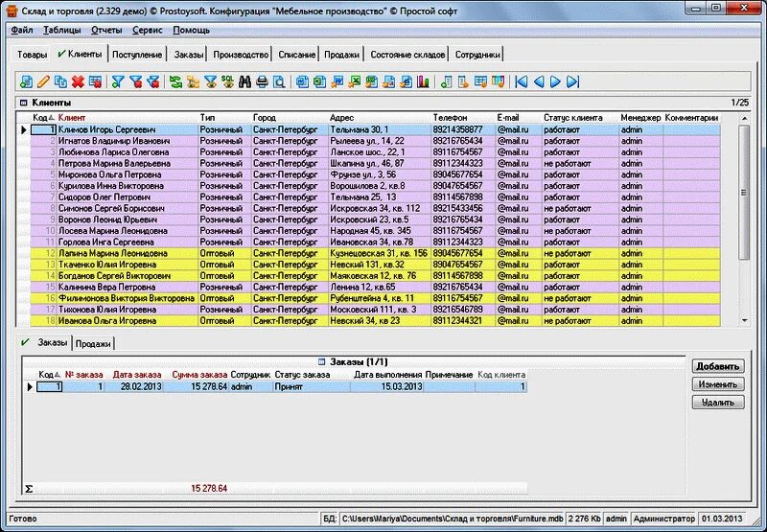The height and width of the screenshot is (532, 767).
Task: Click phone cell 89216546789
Action: click(x=463, y=310)
